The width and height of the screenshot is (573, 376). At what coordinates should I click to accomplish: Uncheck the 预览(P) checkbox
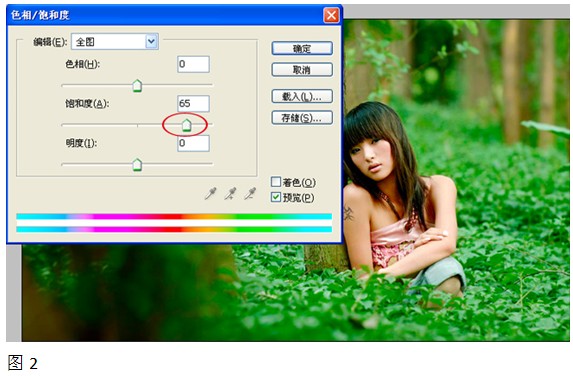(276, 197)
